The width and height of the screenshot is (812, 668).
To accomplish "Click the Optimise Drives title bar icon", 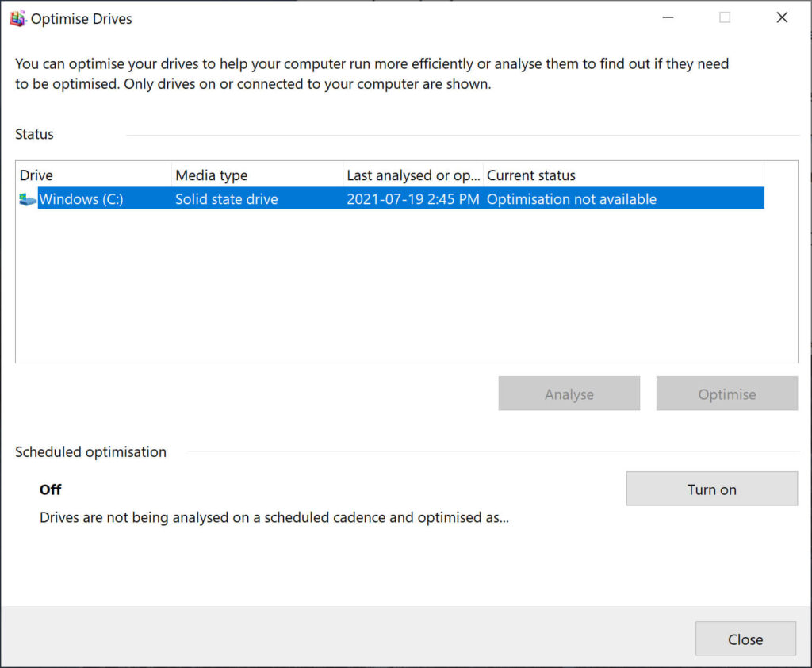I will pyautogui.click(x=17, y=18).
